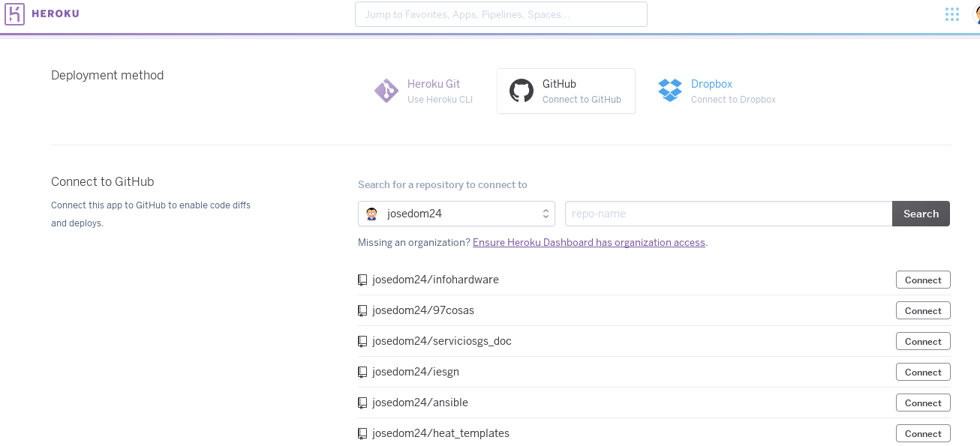Switch deployment method to Dropbox

[711, 84]
